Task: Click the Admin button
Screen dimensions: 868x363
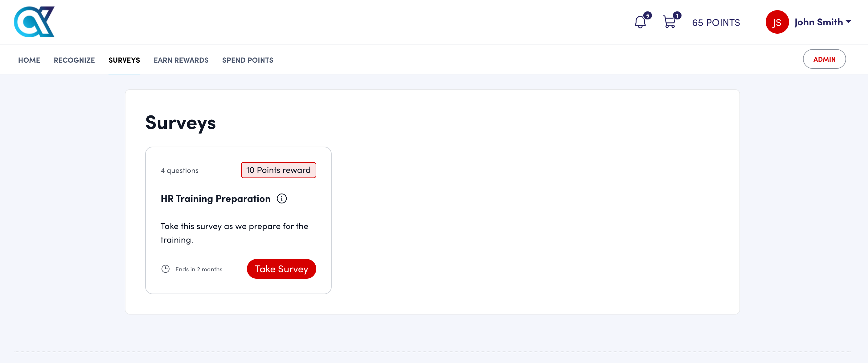Action: (824, 59)
